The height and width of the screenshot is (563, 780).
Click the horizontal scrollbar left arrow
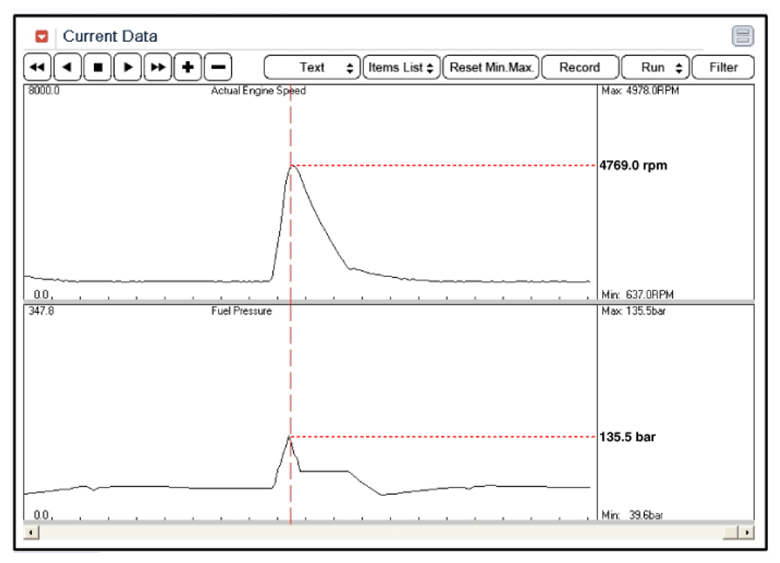pyautogui.click(x=30, y=532)
